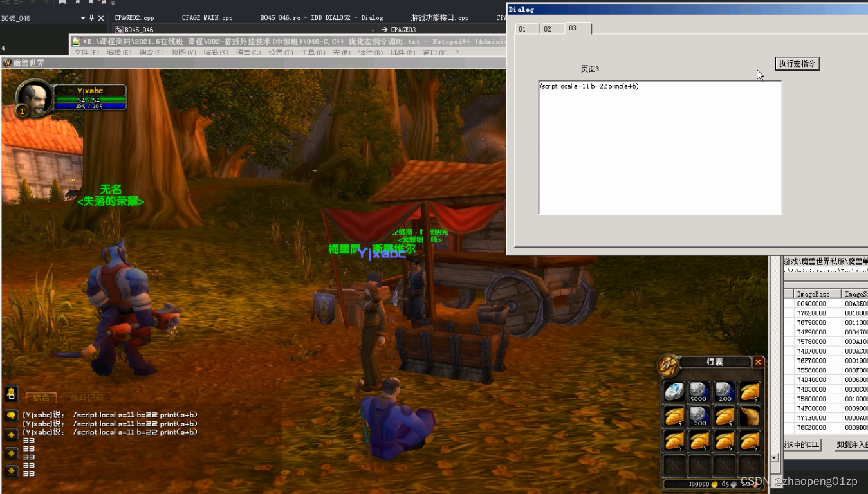Click the green health bar of Y|xabc
Screen dimensions: 868x494
click(89, 100)
